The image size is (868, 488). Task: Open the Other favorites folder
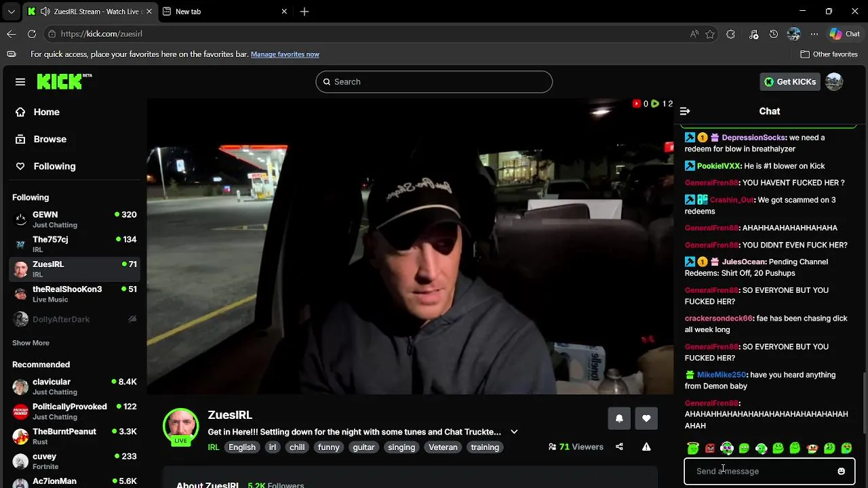pyautogui.click(x=829, y=54)
